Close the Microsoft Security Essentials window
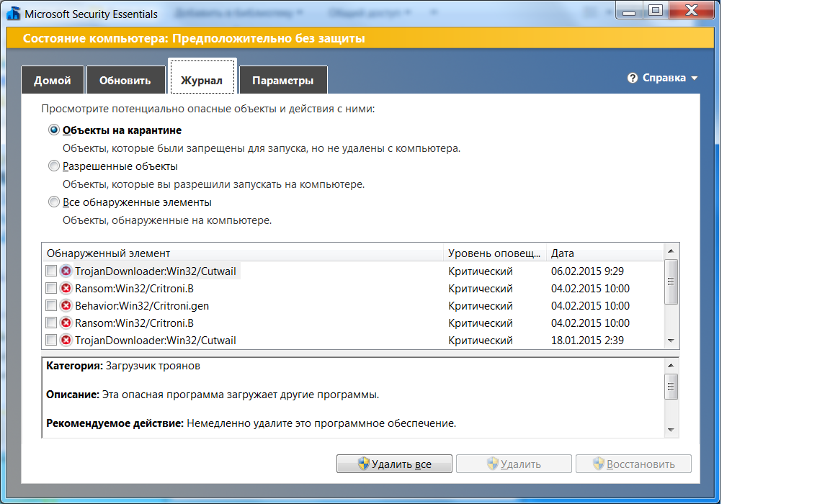The width and height of the screenshot is (830, 504). (692, 11)
